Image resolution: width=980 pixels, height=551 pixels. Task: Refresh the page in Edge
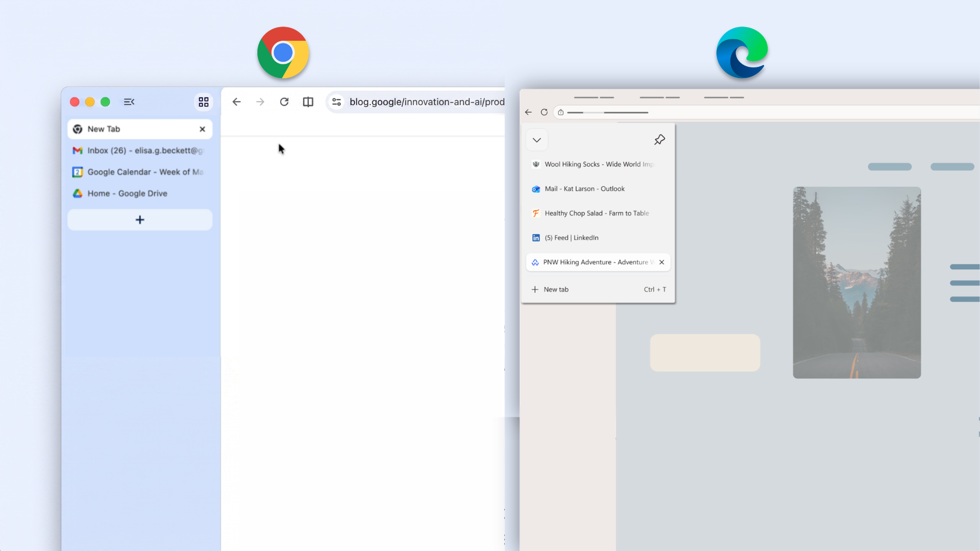(544, 112)
